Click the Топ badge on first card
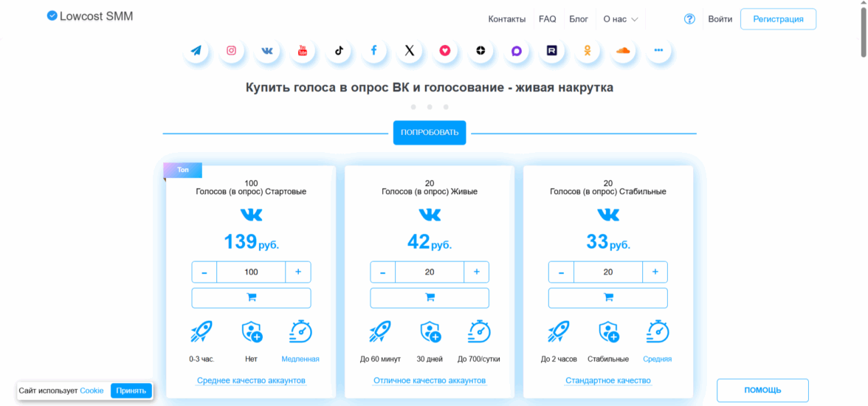868x406 pixels. pyautogui.click(x=183, y=170)
